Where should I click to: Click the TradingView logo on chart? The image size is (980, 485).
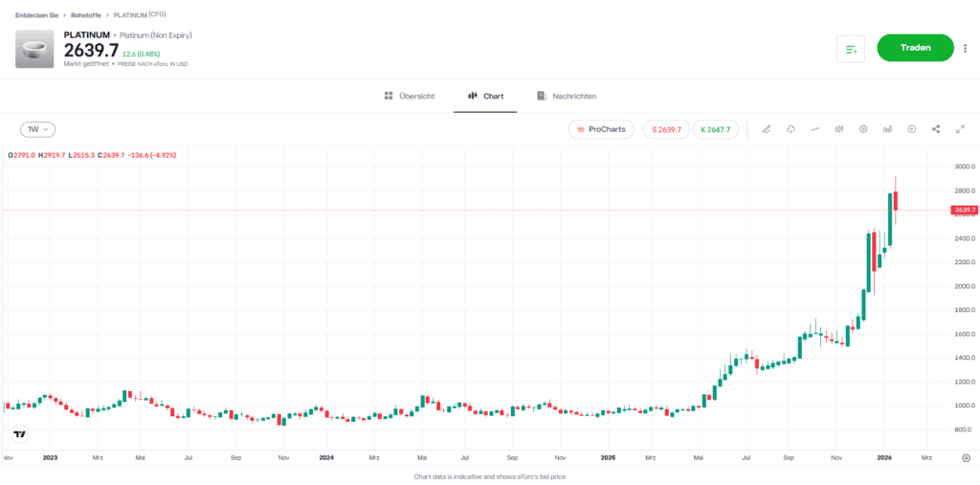click(18, 433)
